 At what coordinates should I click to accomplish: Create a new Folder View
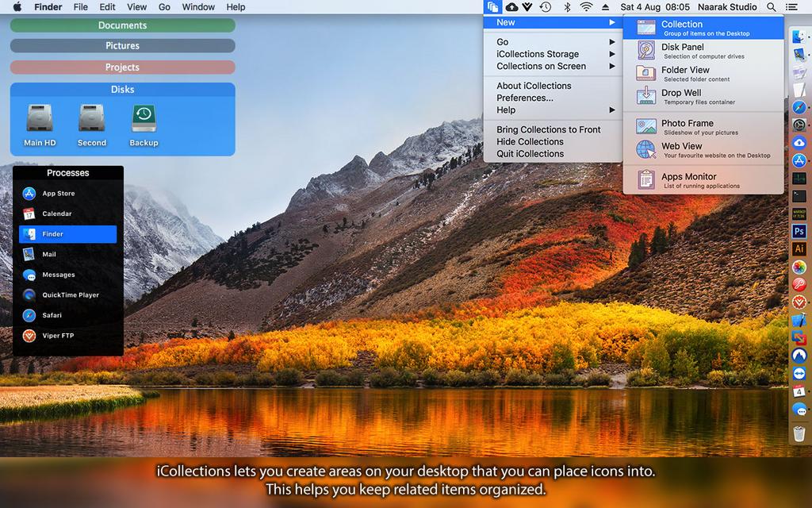[703, 74]
